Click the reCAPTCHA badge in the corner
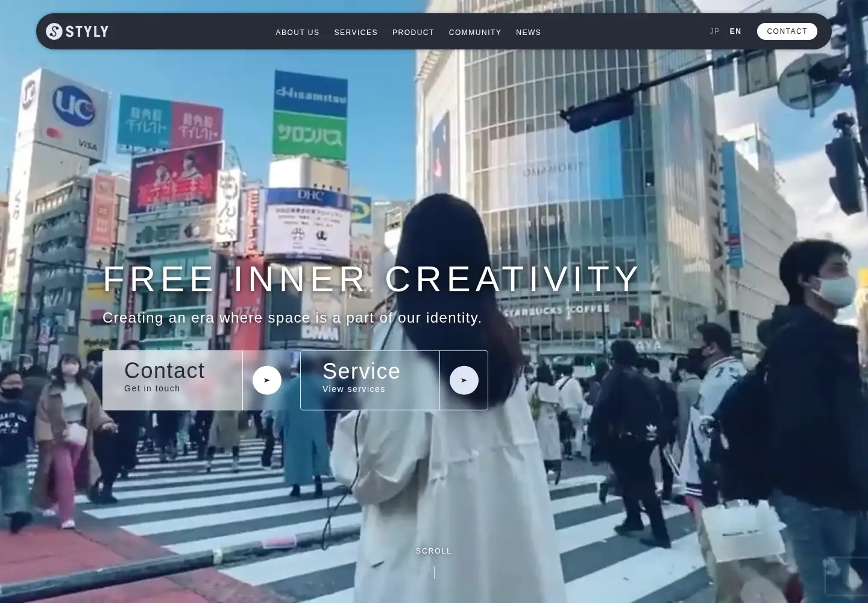Image resolution: width=868 pixels, height=603 pixels. click(846, 576)
